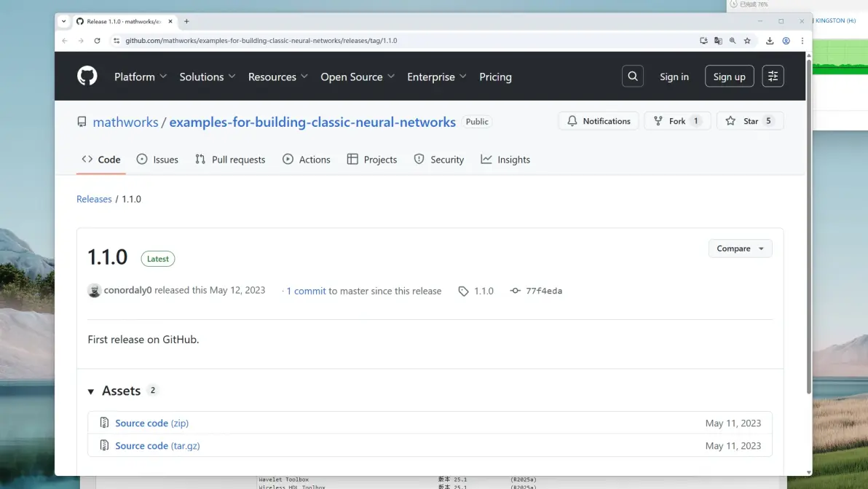This screenshot has height=489, width=868.
Task: Click the commit hash 77f4eda
Action: click(544, 291)
